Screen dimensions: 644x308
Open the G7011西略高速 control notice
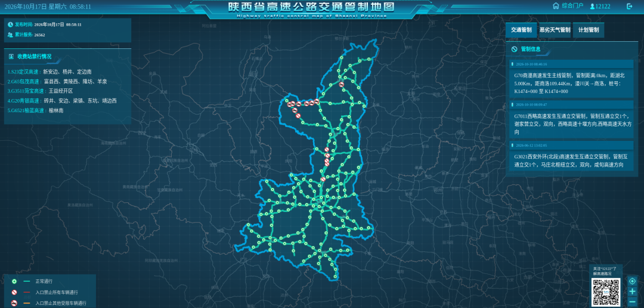pos(572,124)
